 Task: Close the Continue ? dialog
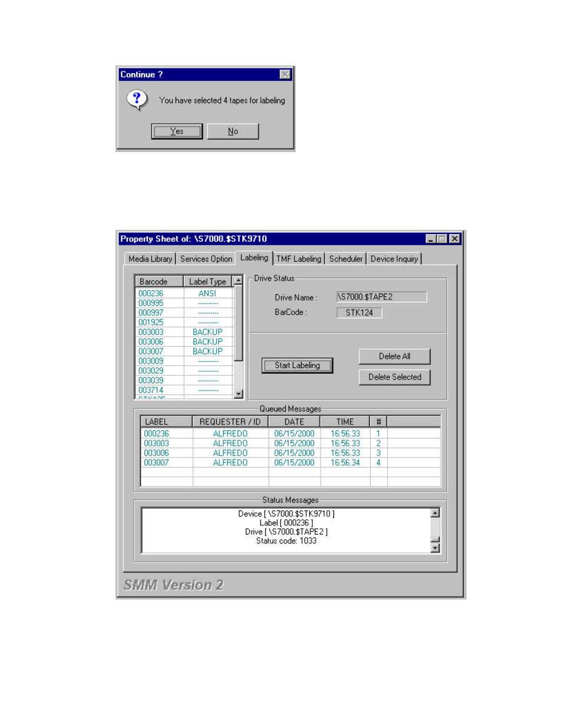[x=285, y=74]
